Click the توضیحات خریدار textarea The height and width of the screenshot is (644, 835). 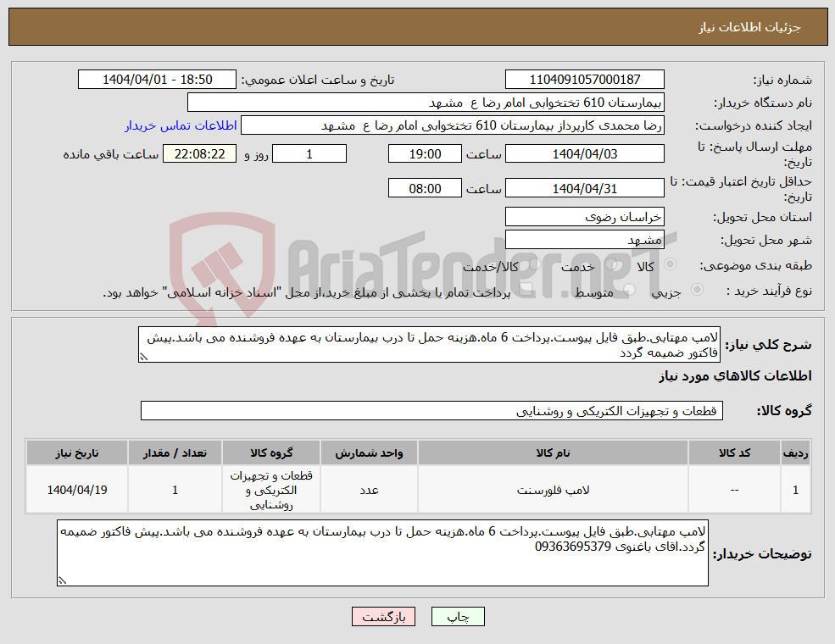382,553
